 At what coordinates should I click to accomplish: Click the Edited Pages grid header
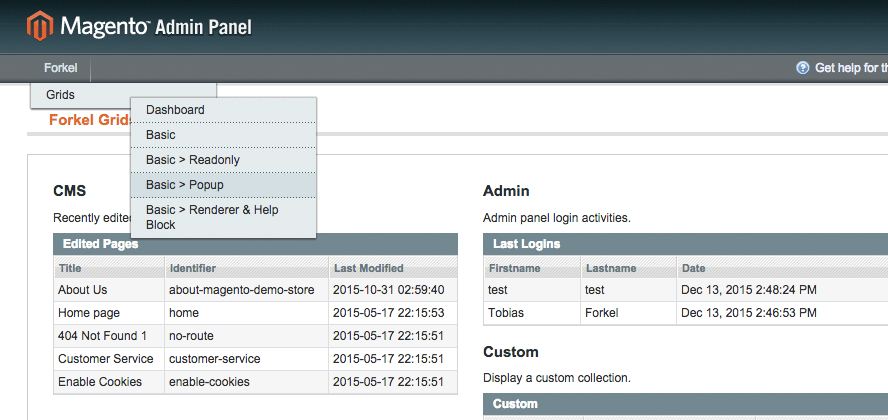[255, 244]
